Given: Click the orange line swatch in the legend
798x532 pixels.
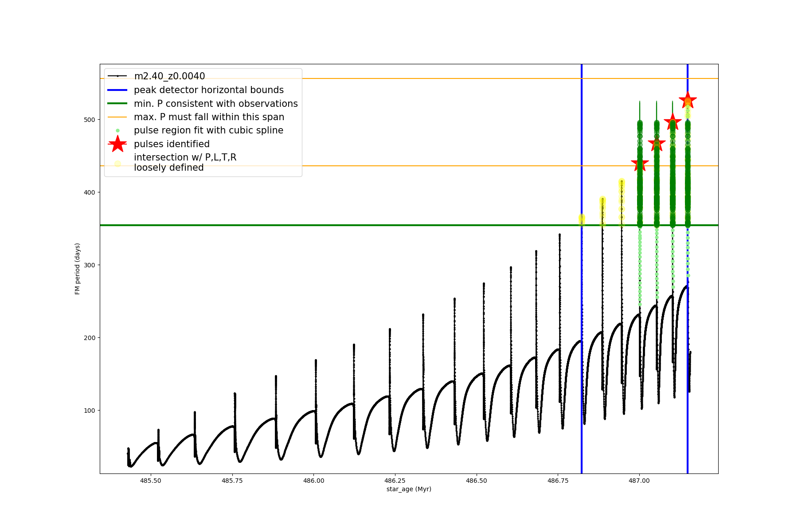Looking at the screenshot, I should pos(117,117).
